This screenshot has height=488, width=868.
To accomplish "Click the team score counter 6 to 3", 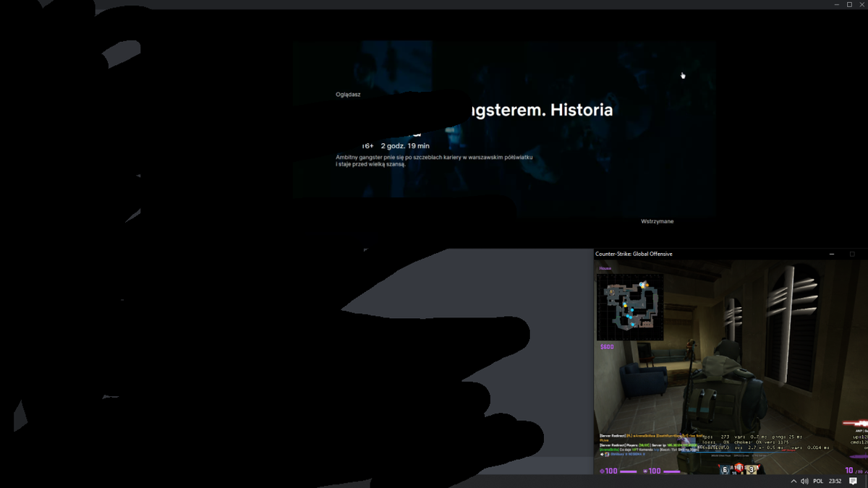I will tap(738, 470).
